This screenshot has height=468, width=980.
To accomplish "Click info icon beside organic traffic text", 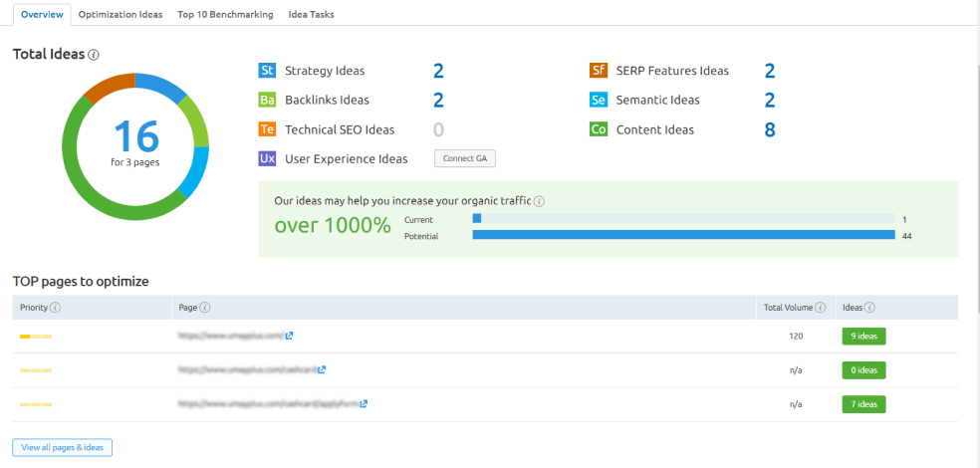I will tap(539, 201).
